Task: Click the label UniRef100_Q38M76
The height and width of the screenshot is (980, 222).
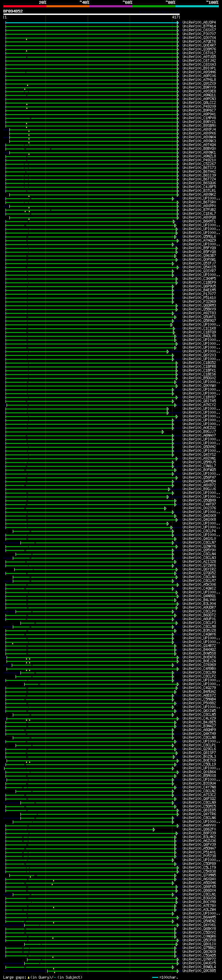Action: point(199,49)
